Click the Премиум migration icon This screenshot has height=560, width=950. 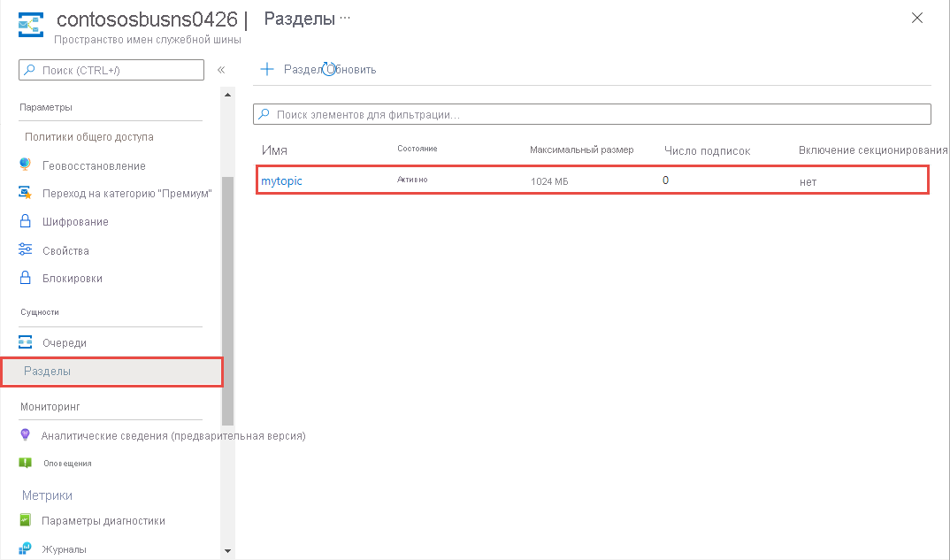25,193
